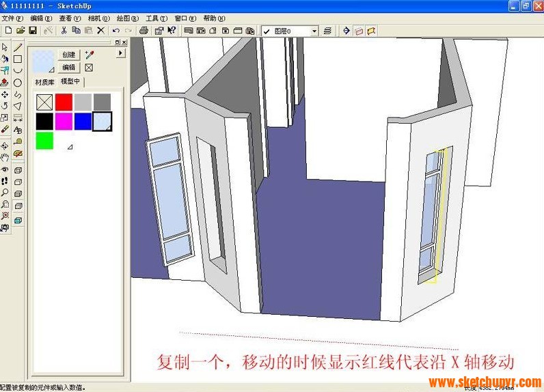Select the Rectangle drawing tool
The width and height of the screenshot is (544, 392).
pos(18,59)
